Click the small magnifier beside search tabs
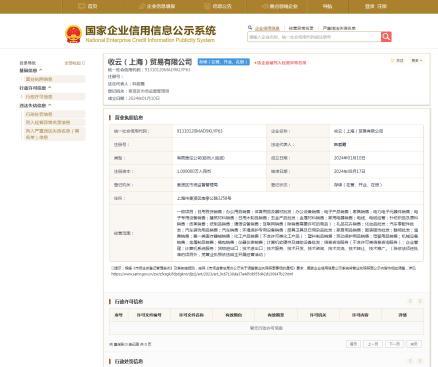 point(250,28)
